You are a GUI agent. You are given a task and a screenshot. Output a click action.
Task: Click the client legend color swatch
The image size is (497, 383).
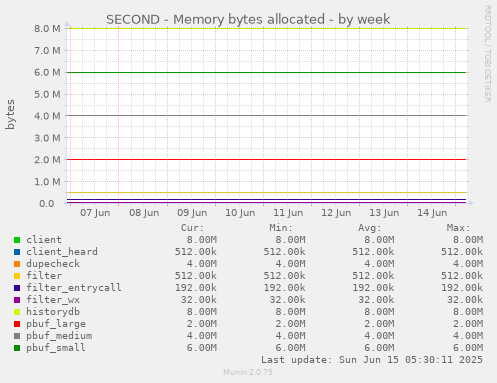pyautogui.click(x=17, y=240)
